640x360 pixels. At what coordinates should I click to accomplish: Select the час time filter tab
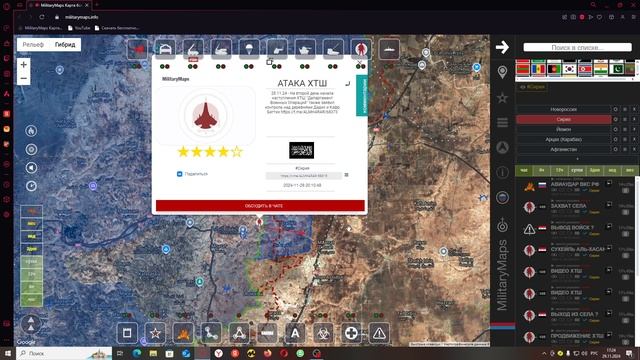click(524, 170)
